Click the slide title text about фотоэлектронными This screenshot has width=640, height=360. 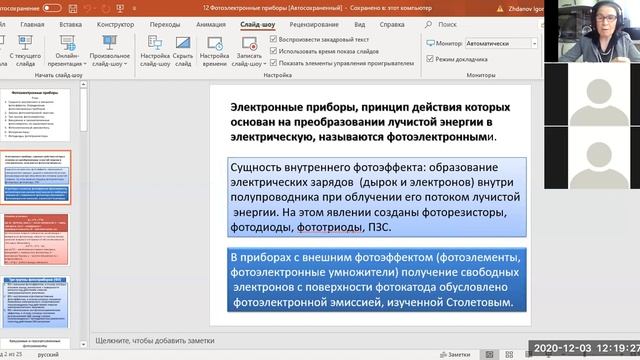pos(370,122)
